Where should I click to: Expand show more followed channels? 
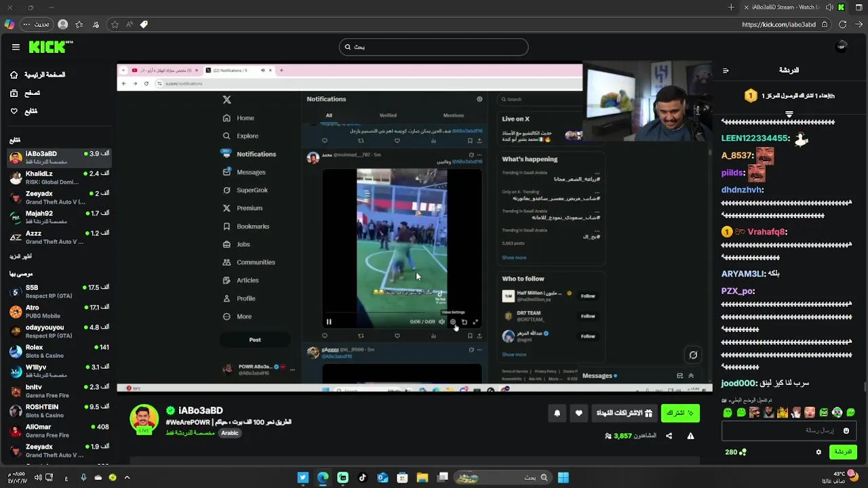[20, 256]
